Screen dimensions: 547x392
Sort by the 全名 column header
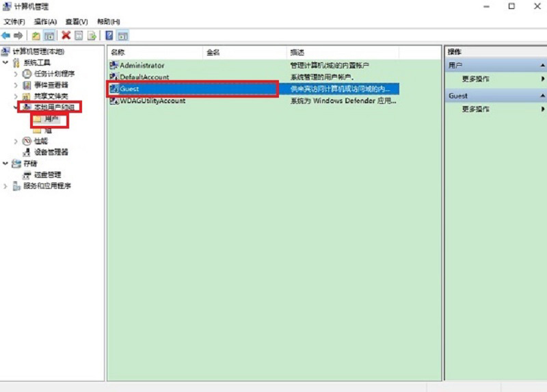click(245, 53)
